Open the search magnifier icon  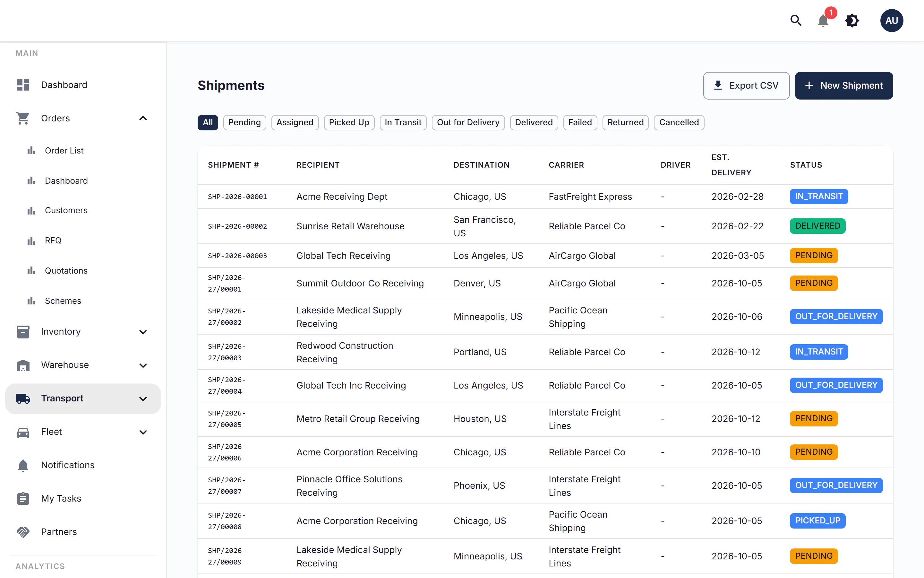796,20
